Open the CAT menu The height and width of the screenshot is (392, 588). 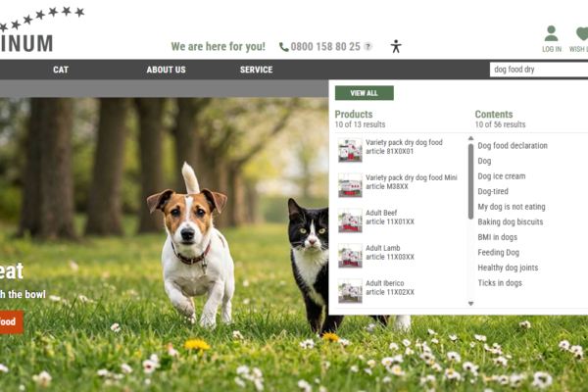(61, 70)
